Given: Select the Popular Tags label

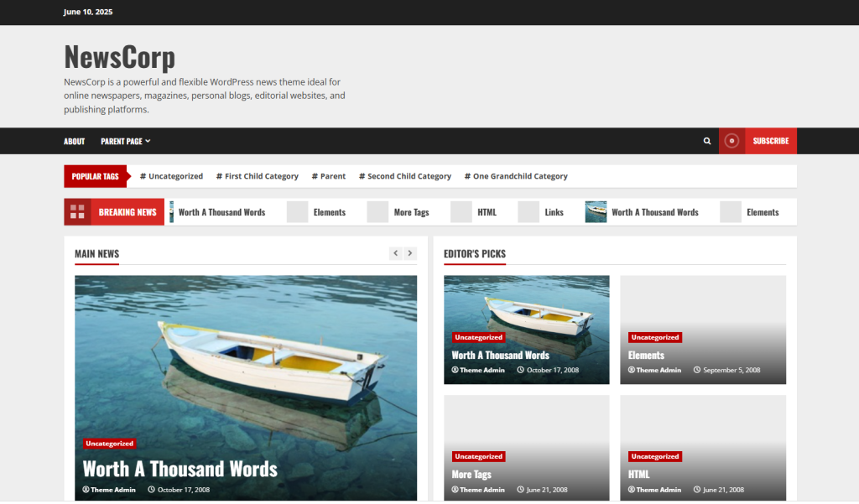Looking at the screenshot, I should [x=94, y=176].
